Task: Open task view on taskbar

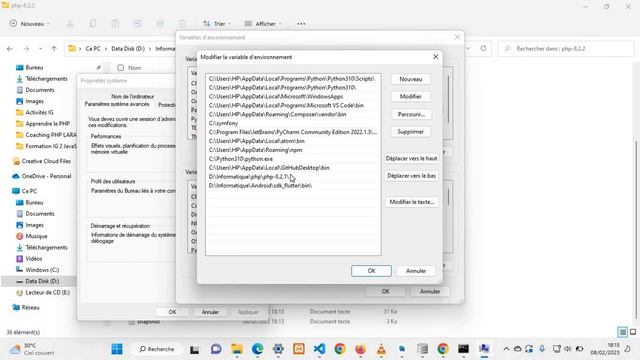Action: (195, 349)
